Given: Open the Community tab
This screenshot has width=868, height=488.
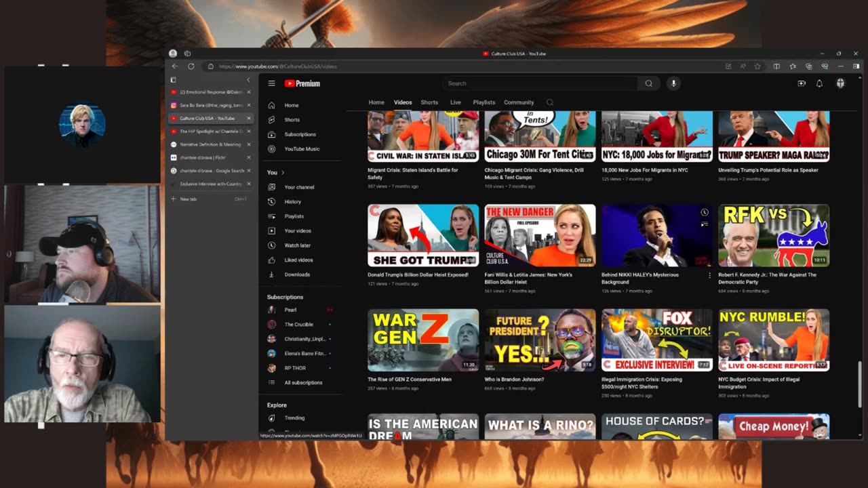Looking at the screenshot, I should pos(519,102).
